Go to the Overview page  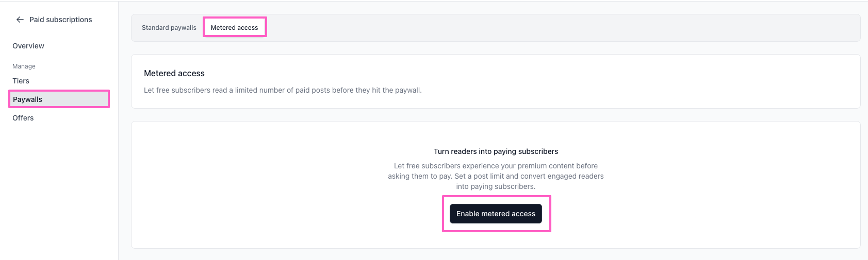click(x=28, y=46)
